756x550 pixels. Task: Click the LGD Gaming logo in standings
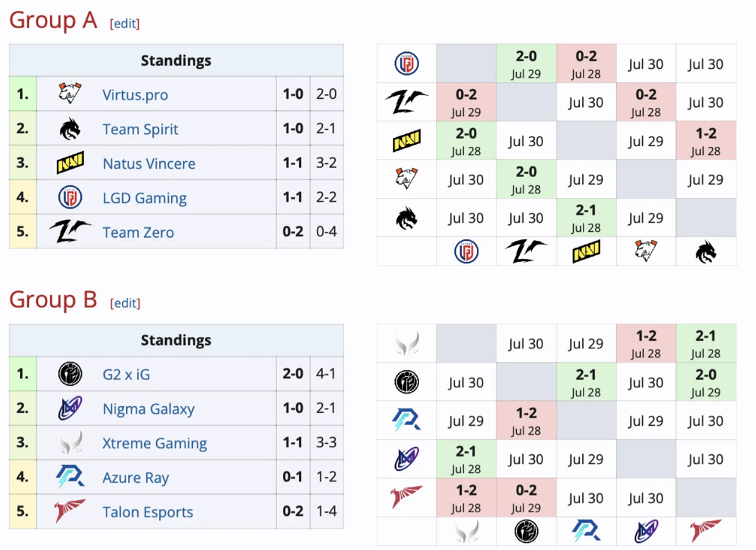70,198
